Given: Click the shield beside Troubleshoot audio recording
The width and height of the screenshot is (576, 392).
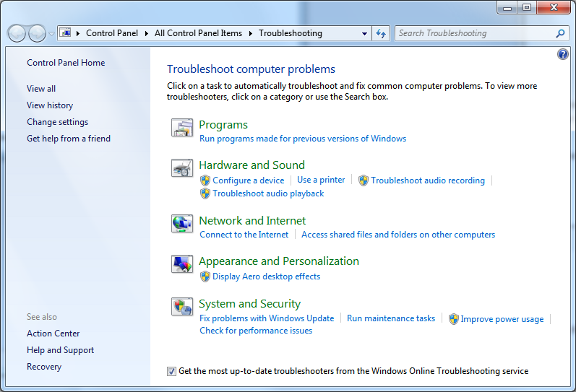Looking at the screenshot, I should (364, 180).
